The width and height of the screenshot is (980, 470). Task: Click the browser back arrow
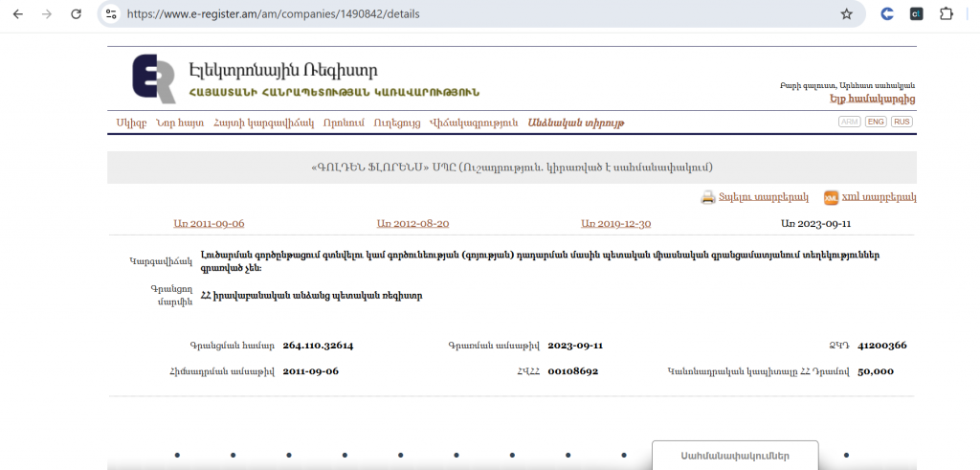(18, 14)
